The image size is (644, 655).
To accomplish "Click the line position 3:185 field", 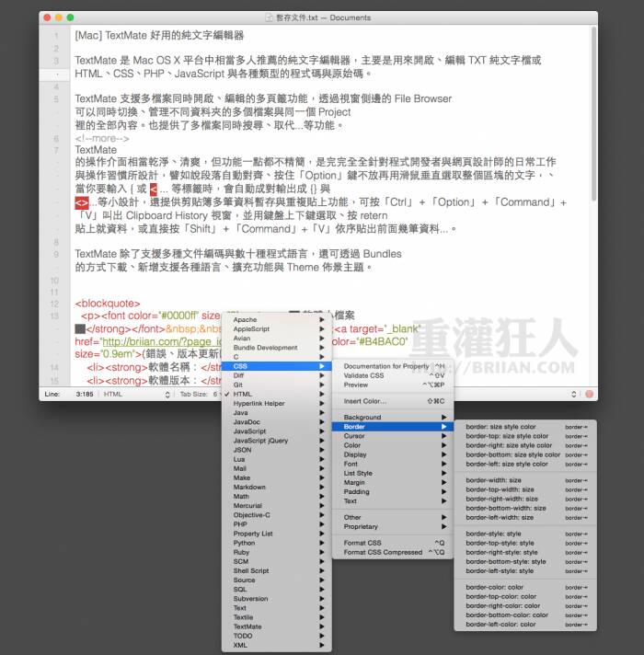I will pyautogui.click(x=85, y=395).
